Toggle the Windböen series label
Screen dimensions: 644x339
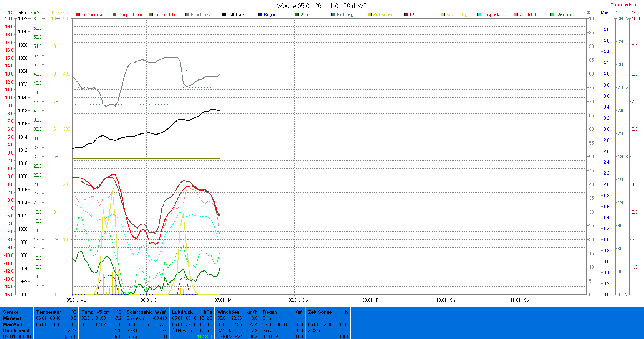tap(565, 15)
